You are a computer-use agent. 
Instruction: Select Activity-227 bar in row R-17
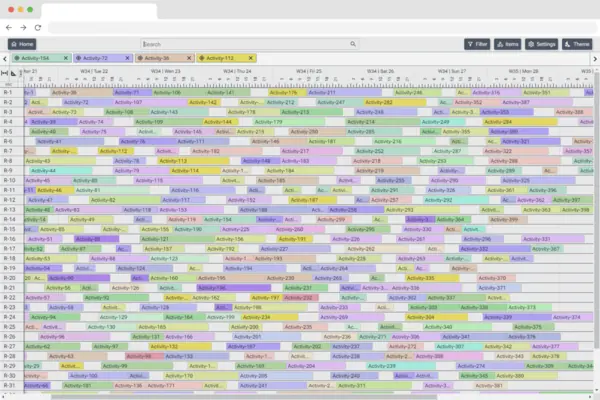coord(295,249)
